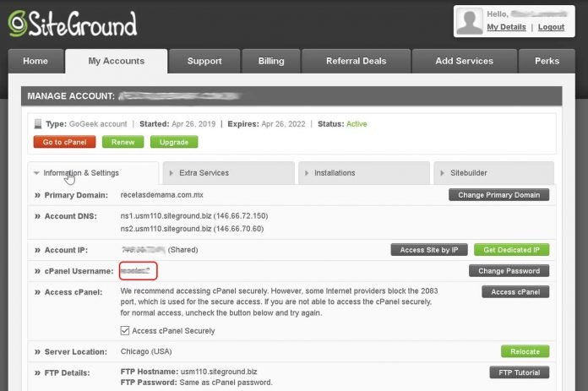588x391 pixels.
Task: Click the MANAGE ACCOUNT header title
Action: 71,96
